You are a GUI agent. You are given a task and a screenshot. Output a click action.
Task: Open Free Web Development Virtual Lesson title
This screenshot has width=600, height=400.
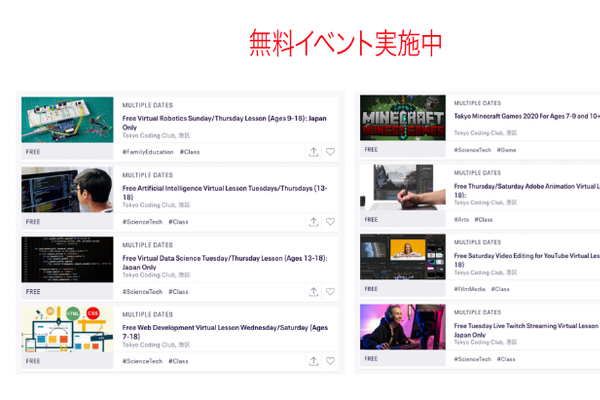click(225, 332)
